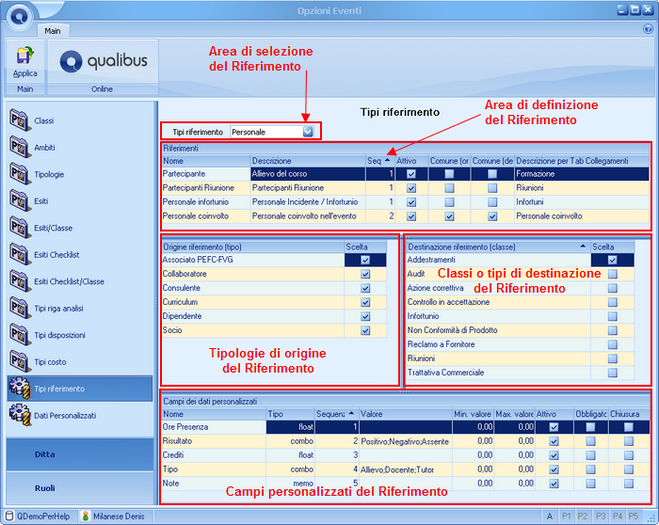Select the Tipi costo icon
659x525 pixels.
click(x=20, y=361)
